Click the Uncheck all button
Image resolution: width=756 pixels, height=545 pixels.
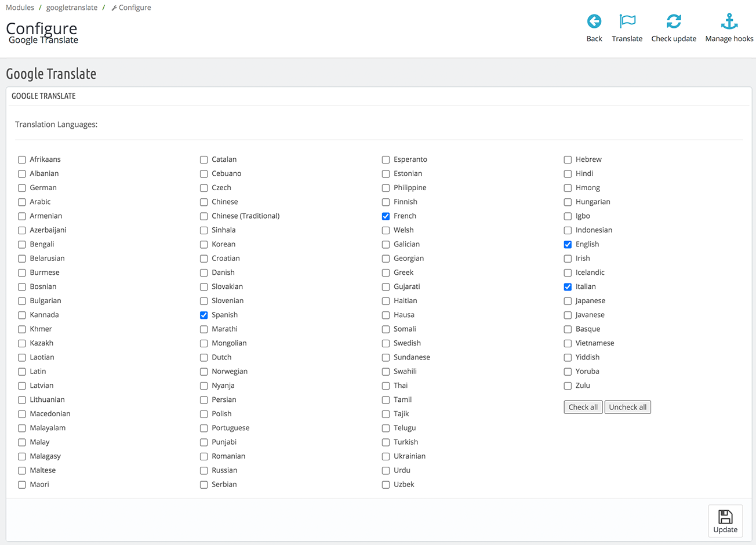(x=628, y=407)
